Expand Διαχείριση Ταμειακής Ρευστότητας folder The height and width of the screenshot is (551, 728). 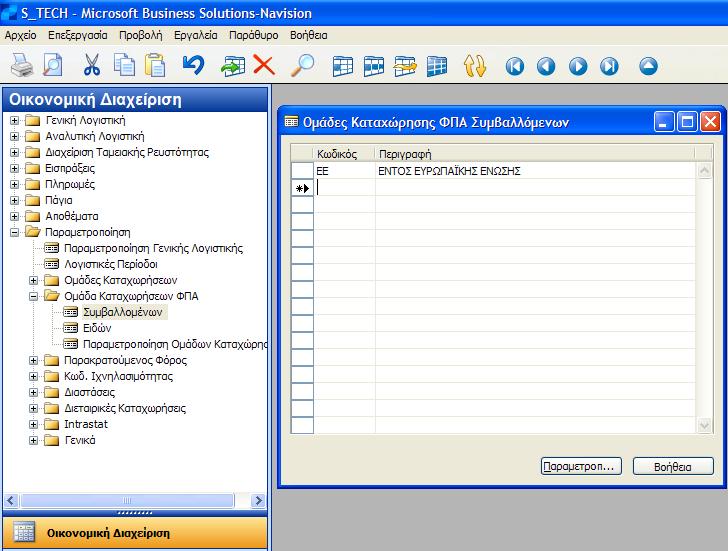click(14, 152)
